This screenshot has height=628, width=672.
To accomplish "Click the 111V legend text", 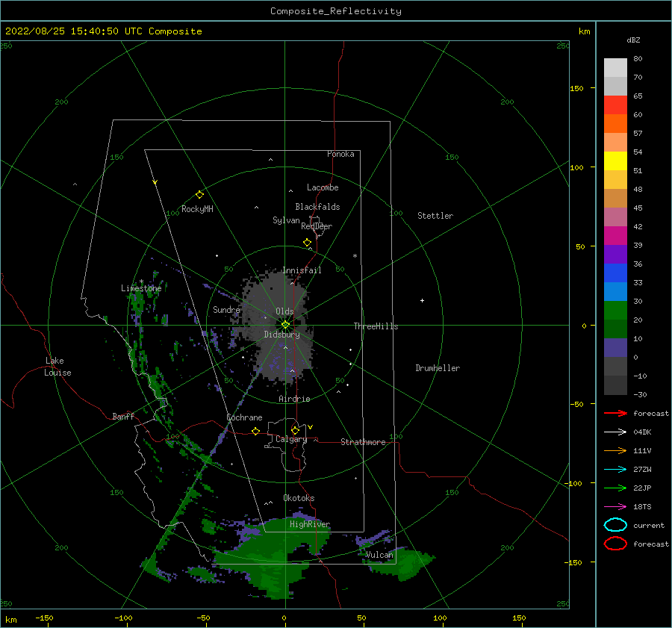I will click(x=642, y=450).
